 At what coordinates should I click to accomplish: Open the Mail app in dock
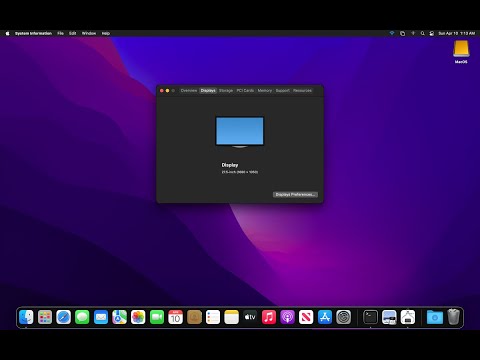pos(101,317)
